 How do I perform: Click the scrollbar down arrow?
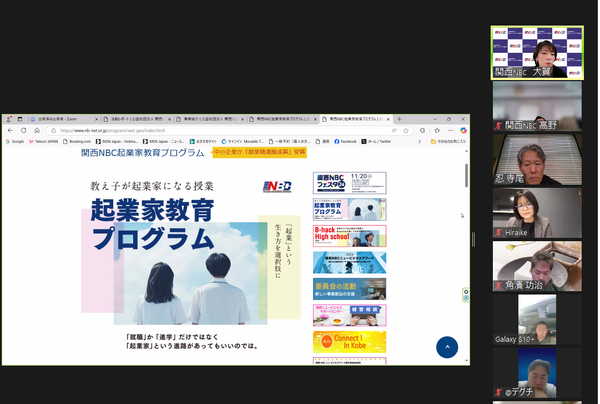click(x=466, y=360)
